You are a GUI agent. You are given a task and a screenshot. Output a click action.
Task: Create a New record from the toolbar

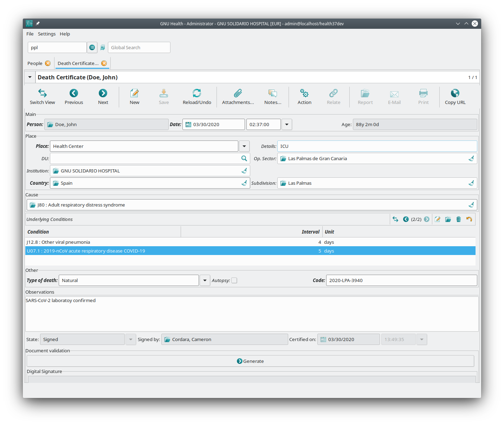tap(134, 97)
